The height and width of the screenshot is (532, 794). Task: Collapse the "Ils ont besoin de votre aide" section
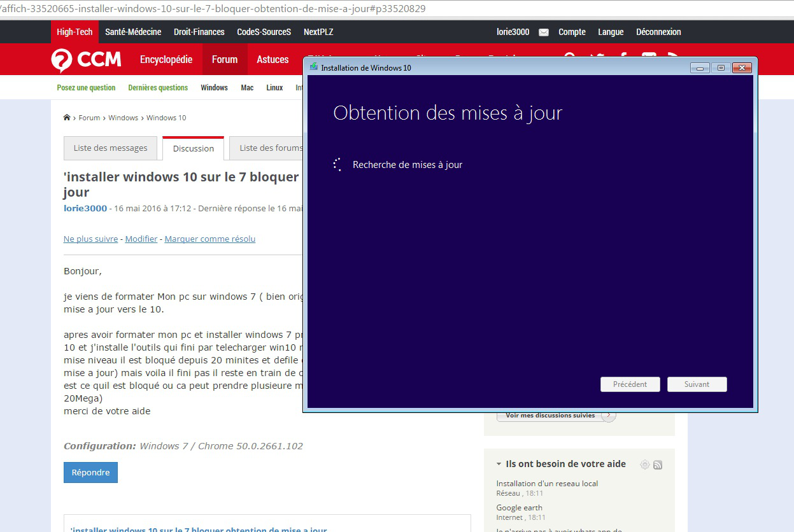(x=499, y=465)
